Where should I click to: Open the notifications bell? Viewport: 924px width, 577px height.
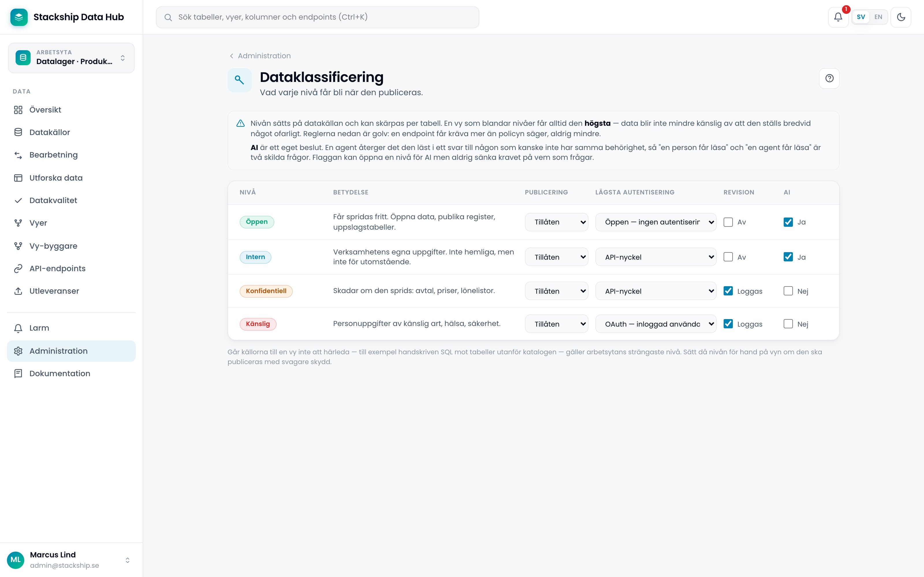pos(838,17)
